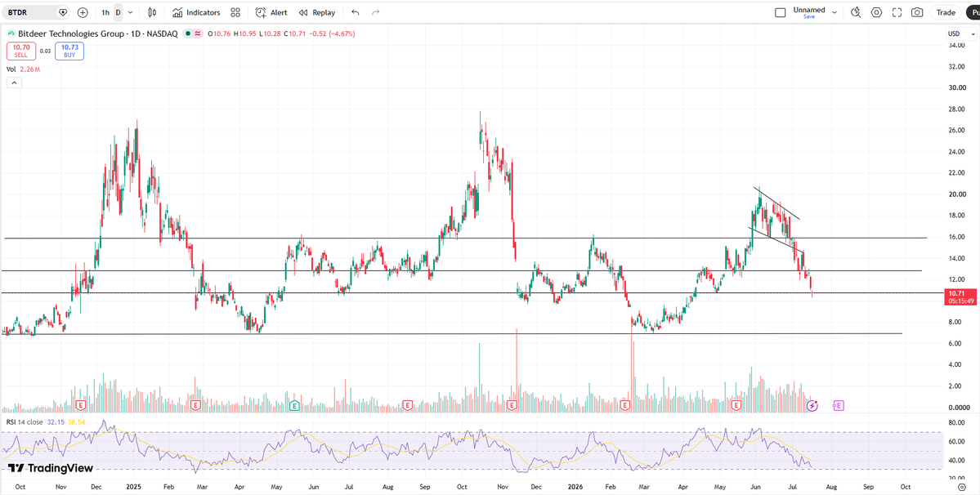
Task: Enter fullscreen mode
Action: (x=897, y=12)
